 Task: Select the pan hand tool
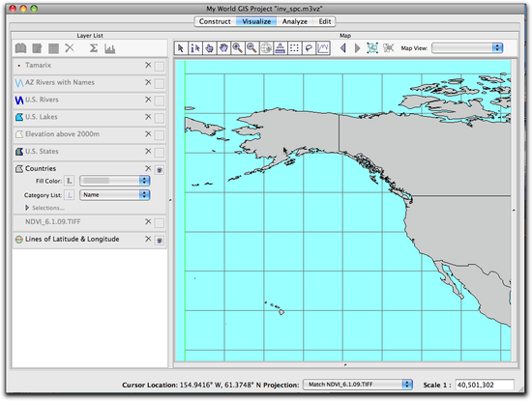pos(223,48)
